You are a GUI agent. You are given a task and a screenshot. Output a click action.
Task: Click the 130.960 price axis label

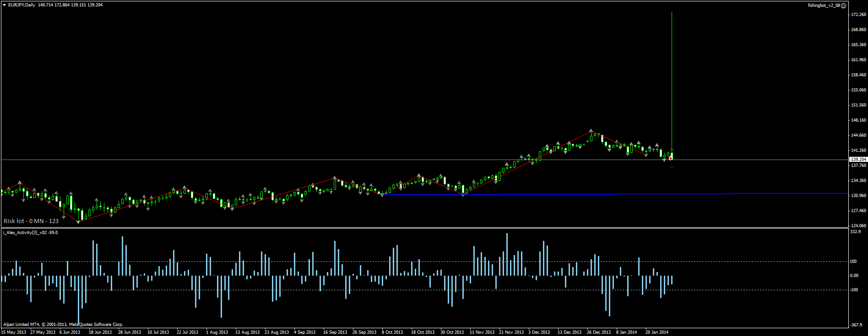click(x=858, y=196)
